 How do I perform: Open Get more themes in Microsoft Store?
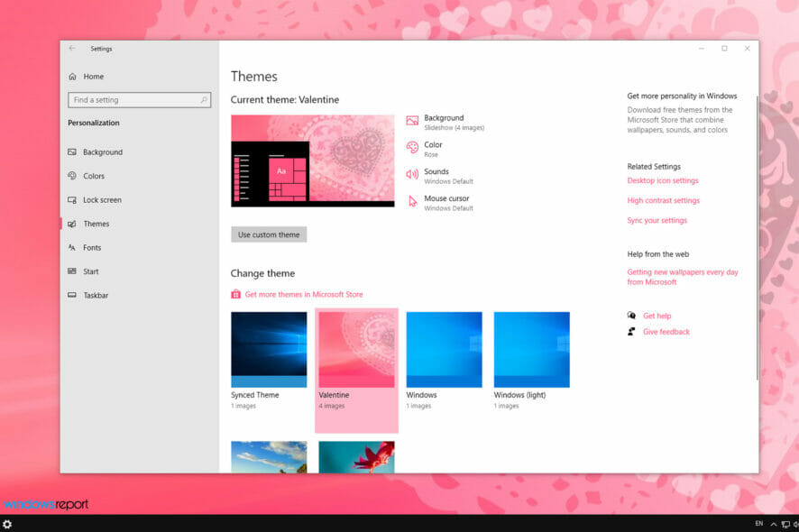click(304, 295)
